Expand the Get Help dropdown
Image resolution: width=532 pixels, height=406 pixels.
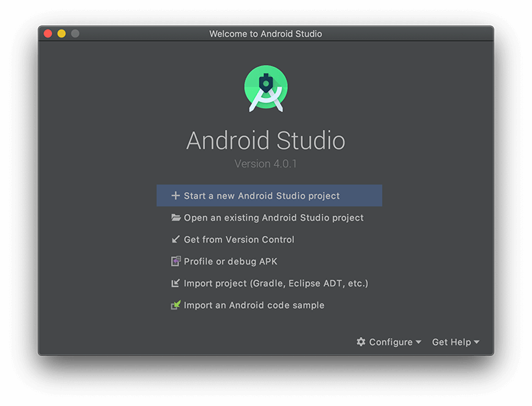click(x=455, y=342)
